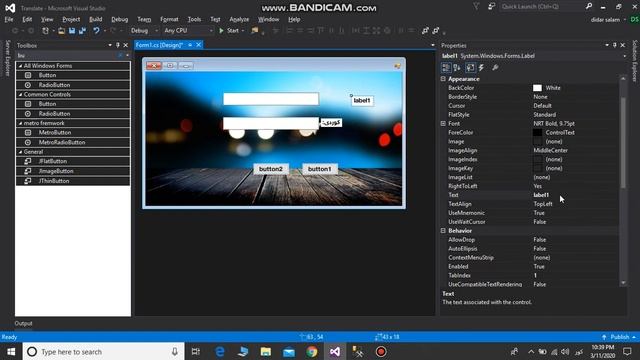640x360 pixels.
Task: Click the New Project toolbar icon
Action: (x=45, y=31)
